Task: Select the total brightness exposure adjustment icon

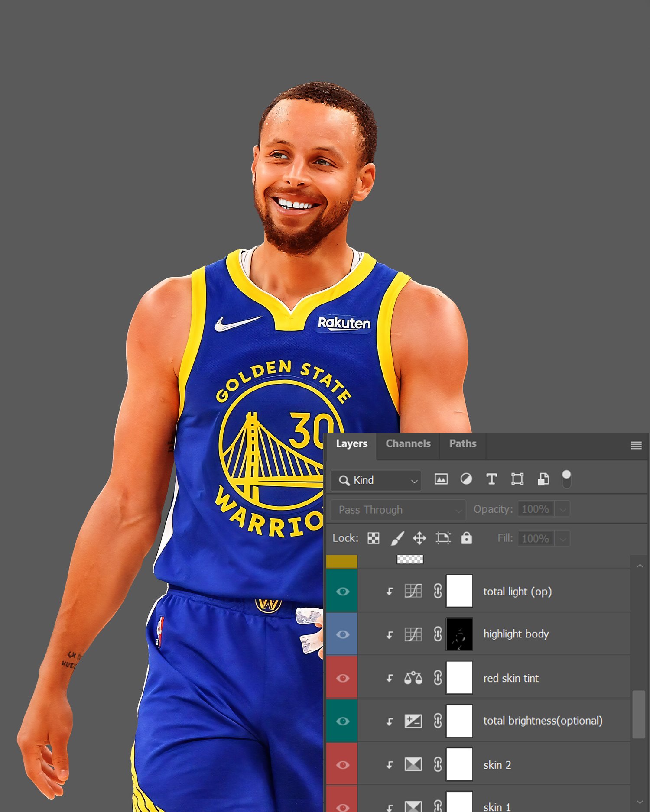Action: (x=413, y=721)
